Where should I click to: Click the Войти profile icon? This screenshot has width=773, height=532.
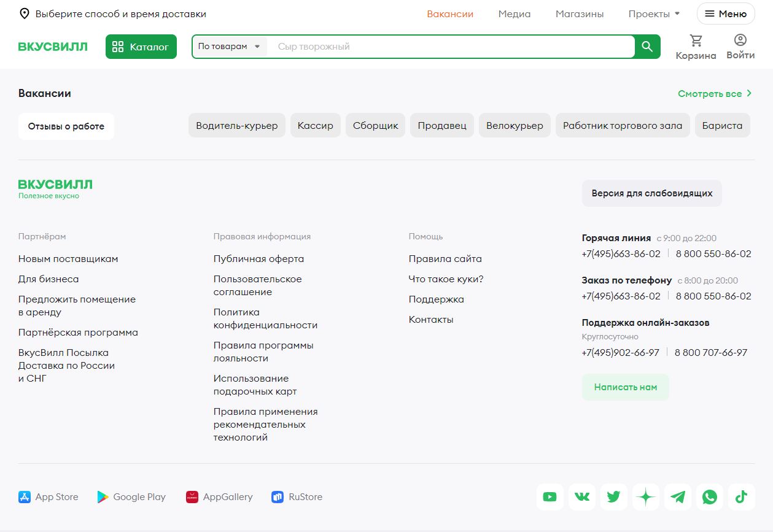pos(740,40)
